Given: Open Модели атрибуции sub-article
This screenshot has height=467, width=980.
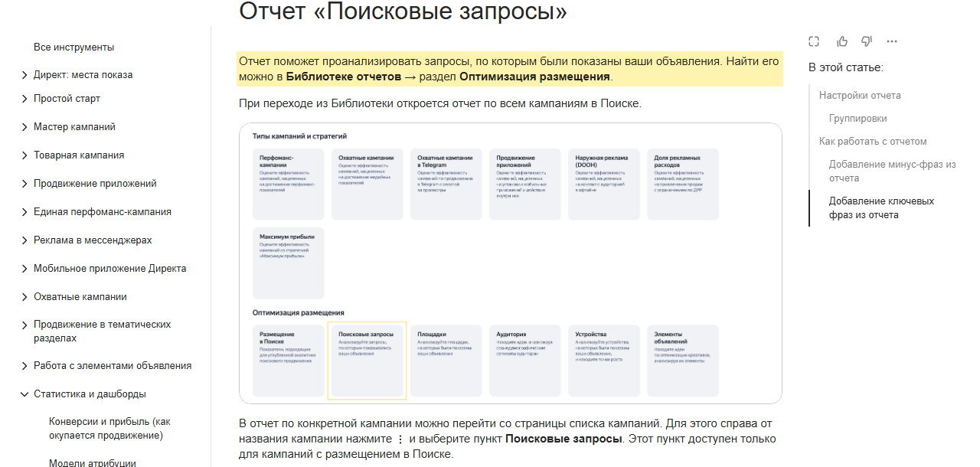Looking at the screenshot, I should point(93,462).
